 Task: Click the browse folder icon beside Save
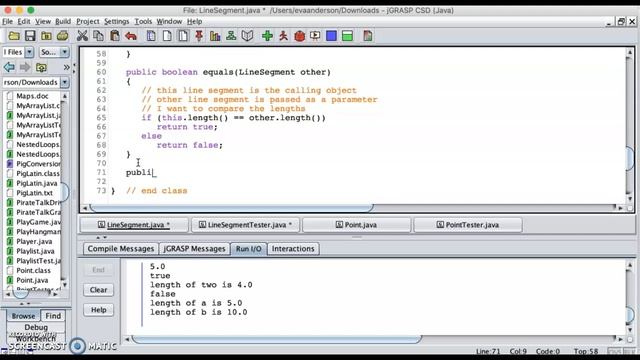coord(46,36)
